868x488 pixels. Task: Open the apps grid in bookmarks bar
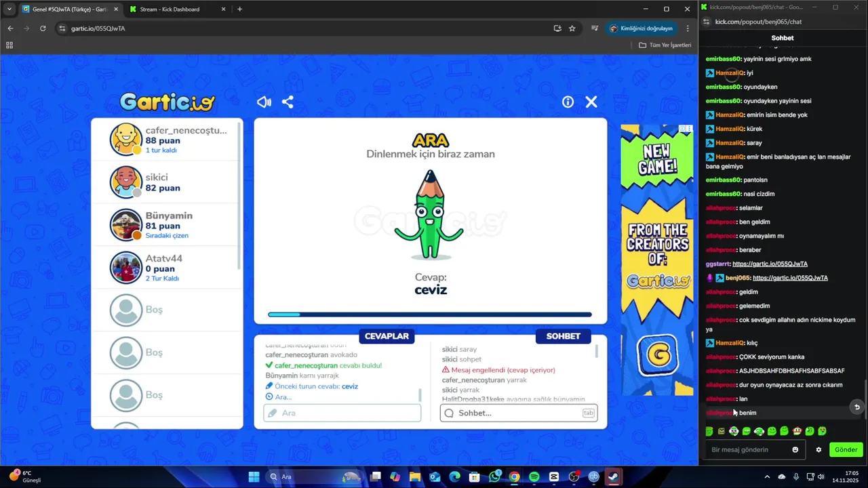9,45
